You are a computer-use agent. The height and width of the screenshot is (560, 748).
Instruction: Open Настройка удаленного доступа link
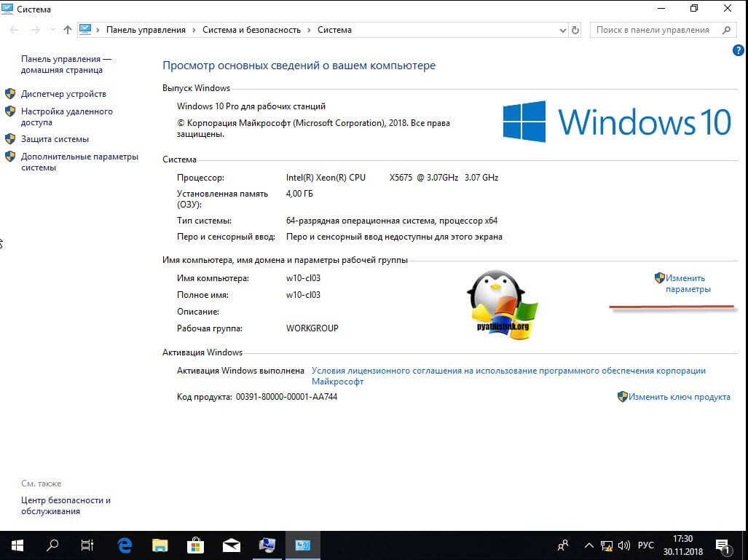[x=67, y=117]
